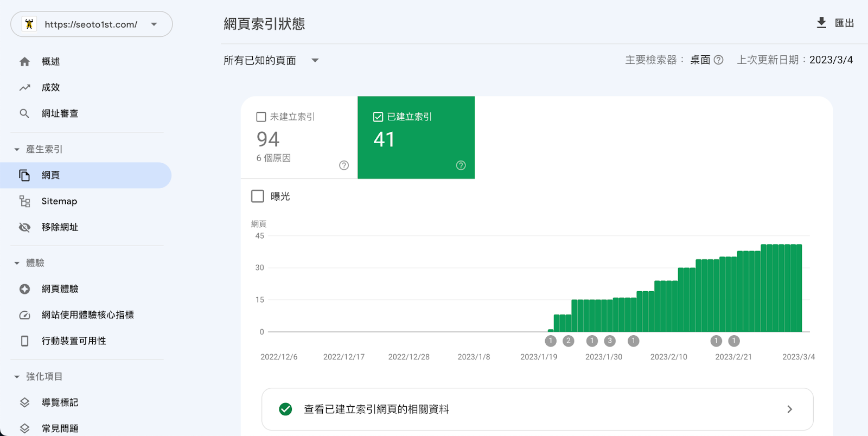The height and width of the screenshot is (436, 868).
Task: Toggle the 已建立索引 checkbox
Action: (x=378, y=117)
